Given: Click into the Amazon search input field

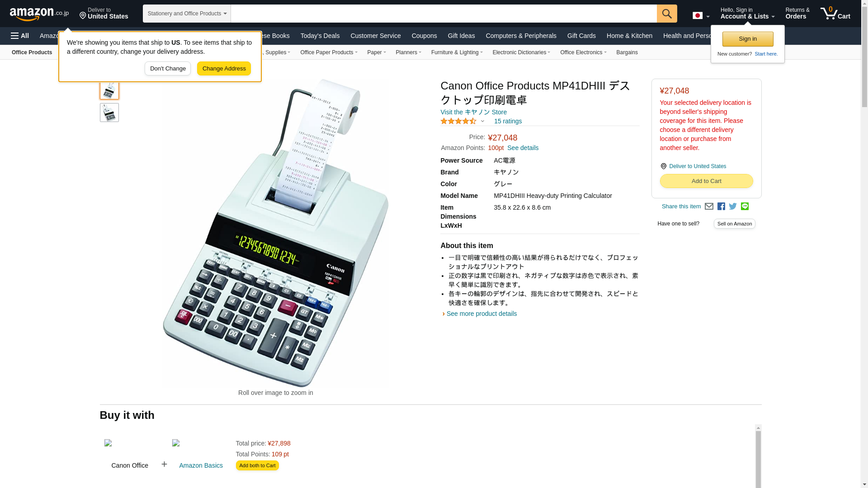Looking at the screenshot, I should (443, 14).
